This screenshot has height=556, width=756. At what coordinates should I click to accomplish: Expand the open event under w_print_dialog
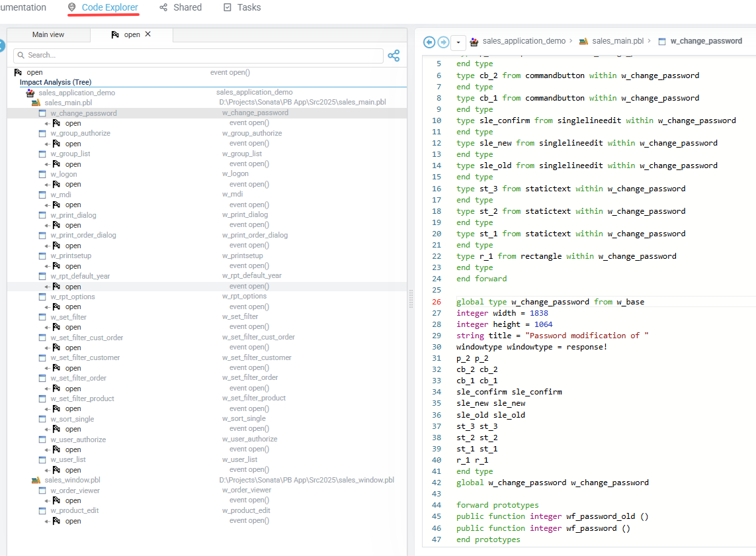pyautogui.click(x=47, y=226)
